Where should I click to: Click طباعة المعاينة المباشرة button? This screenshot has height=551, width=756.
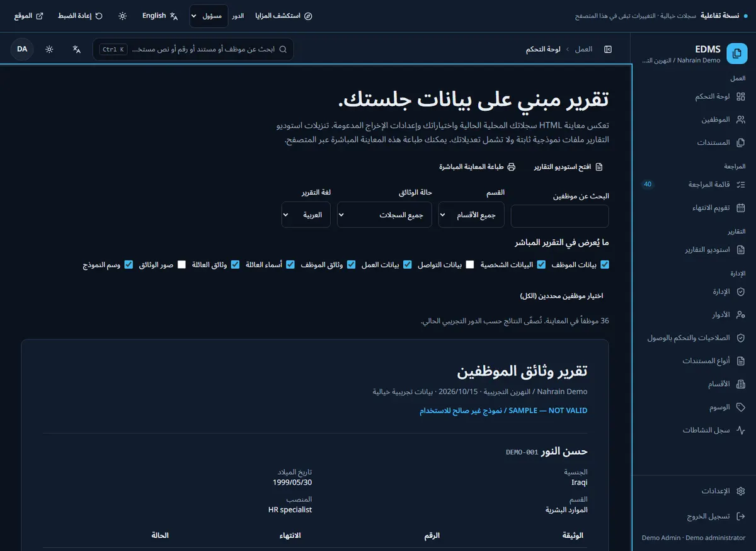pos(478,167)
